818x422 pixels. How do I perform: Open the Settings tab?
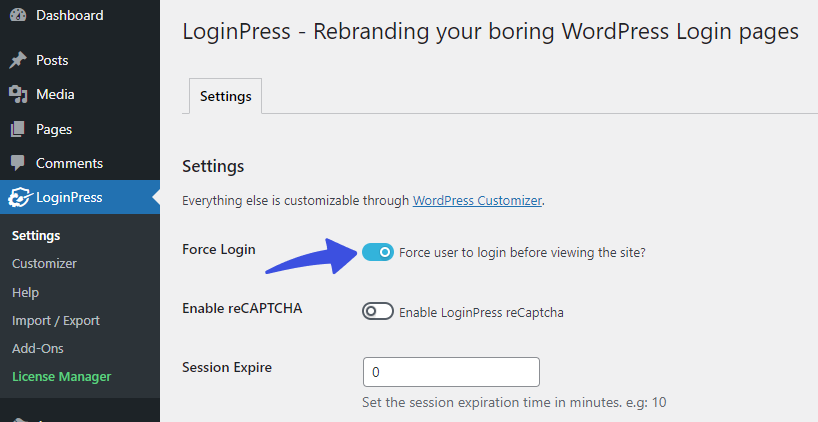pyautogui.click(x=225, y=96)
